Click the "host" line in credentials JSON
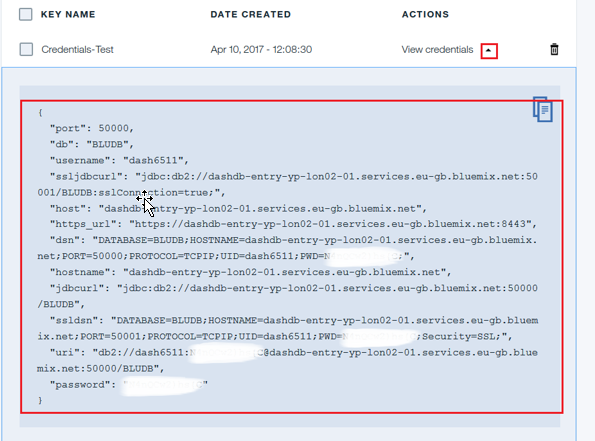The width and height of the screenshot is (595, 441). point(238,209)
